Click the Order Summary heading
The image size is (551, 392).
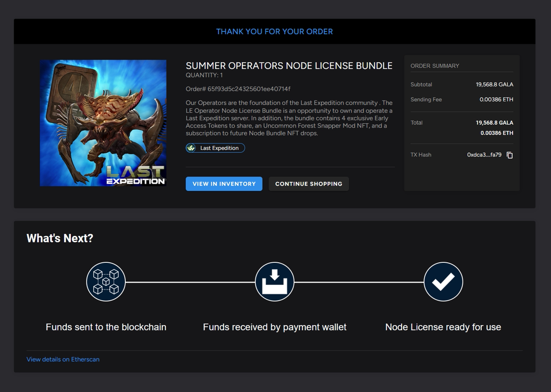coord(435,66)
